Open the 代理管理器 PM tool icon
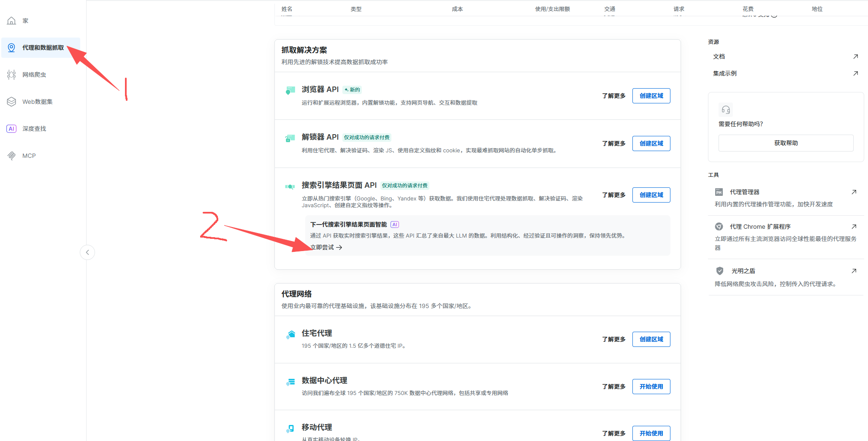This screenshot has width=868, height=441. 719,192
